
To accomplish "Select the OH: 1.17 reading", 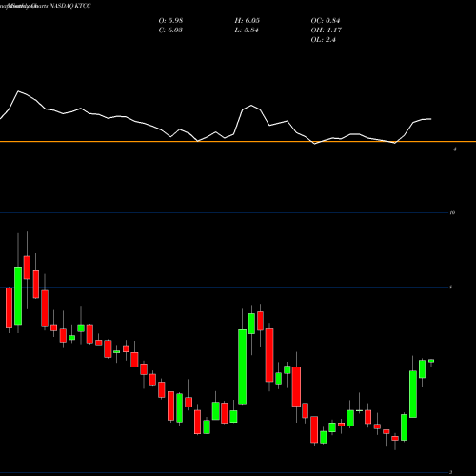I will point(327,30).
